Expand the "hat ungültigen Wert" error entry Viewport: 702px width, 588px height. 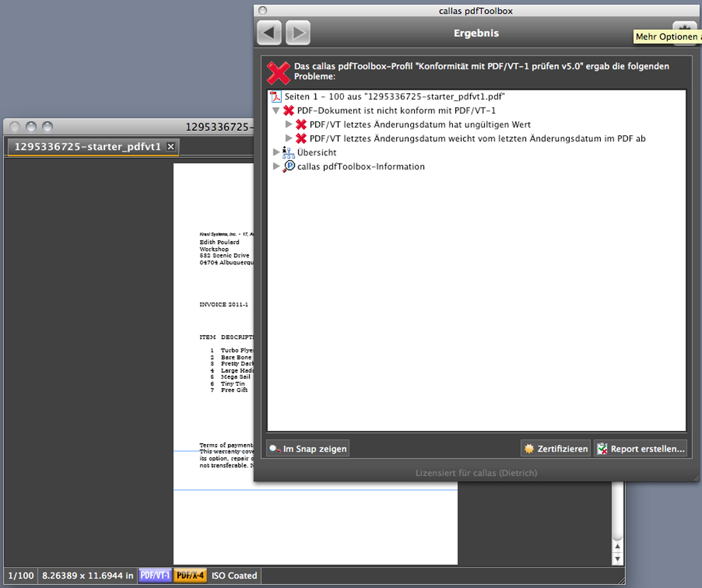pos(289,125)
